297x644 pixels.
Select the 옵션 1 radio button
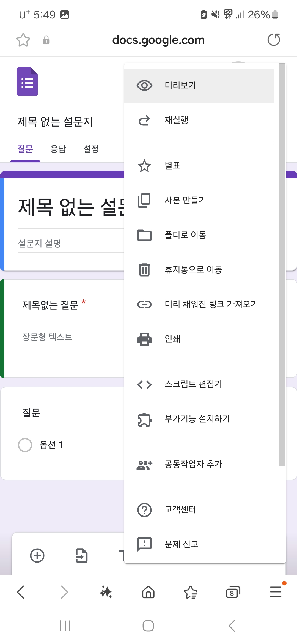(x=25, y=445)
